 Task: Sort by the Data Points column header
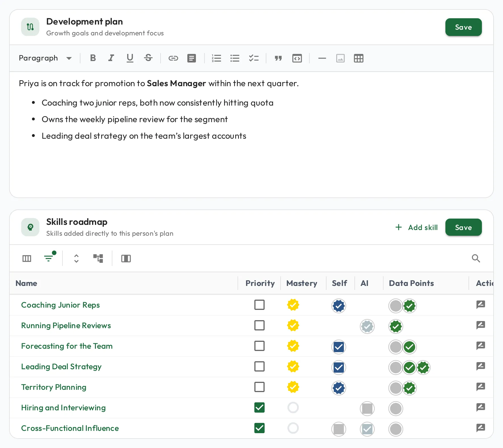411,283
